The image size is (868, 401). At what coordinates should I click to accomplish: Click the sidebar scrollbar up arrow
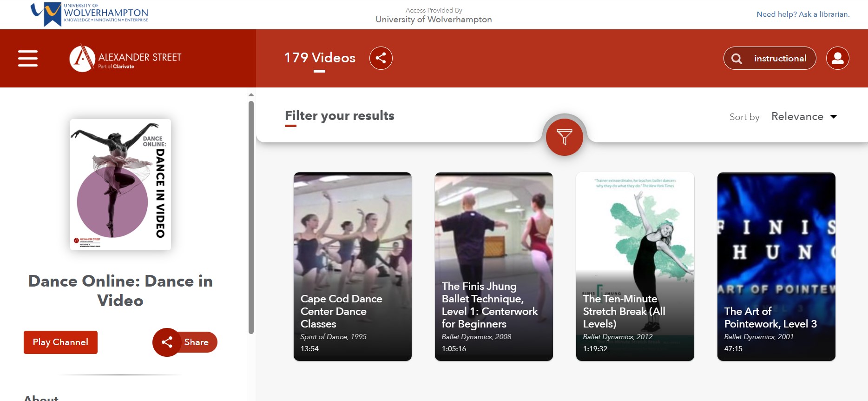tap(251, 95)
